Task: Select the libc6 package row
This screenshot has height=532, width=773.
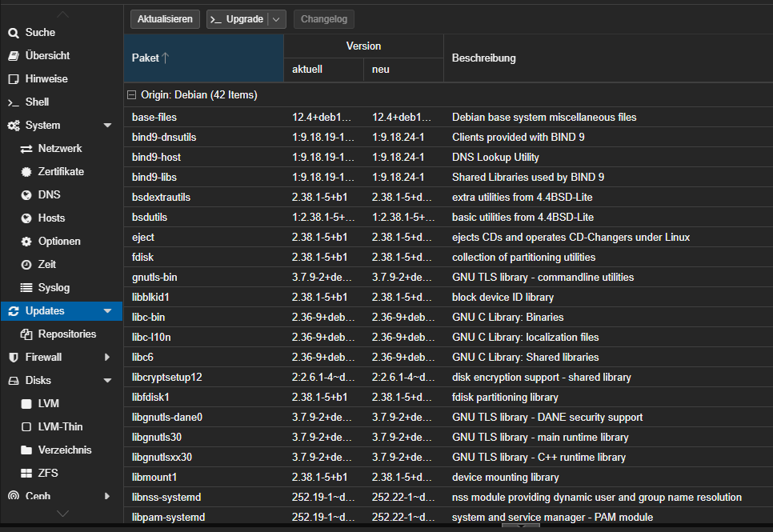Action: 449,357
